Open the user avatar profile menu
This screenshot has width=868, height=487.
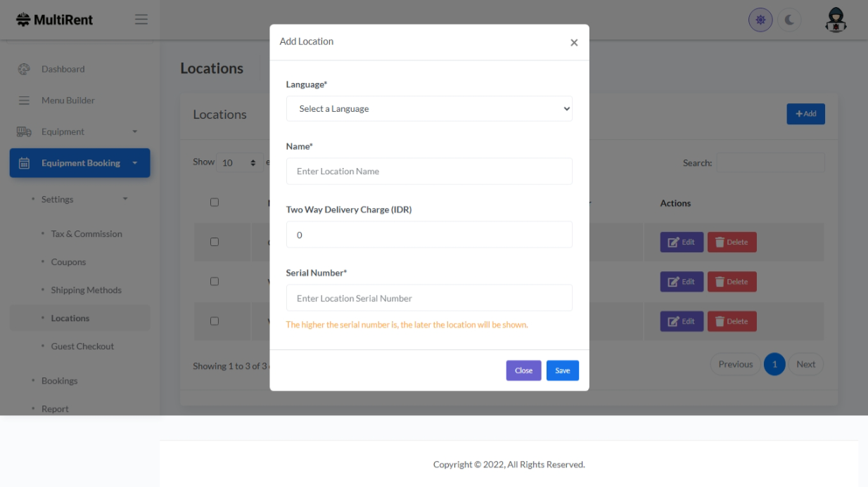pos(835,20)
